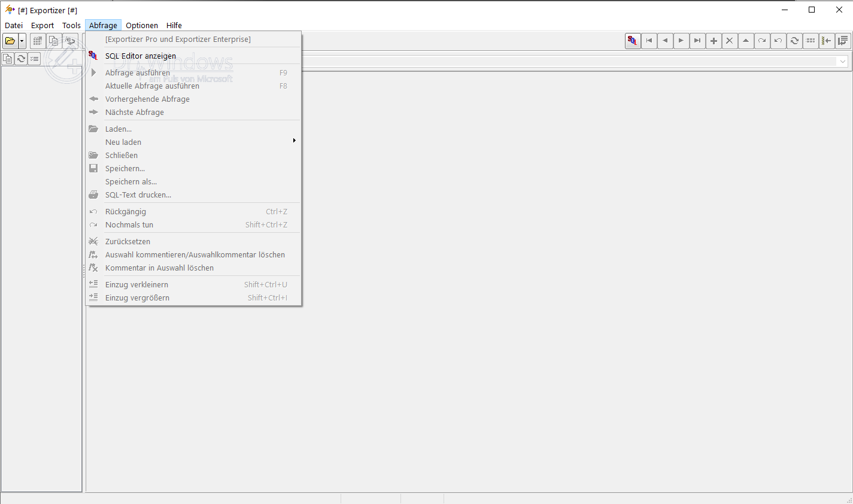This screenshot has width=853, height=504.
Task: Choose 'Laden...' in Abfrage menu
Action: tap(193, 129)
